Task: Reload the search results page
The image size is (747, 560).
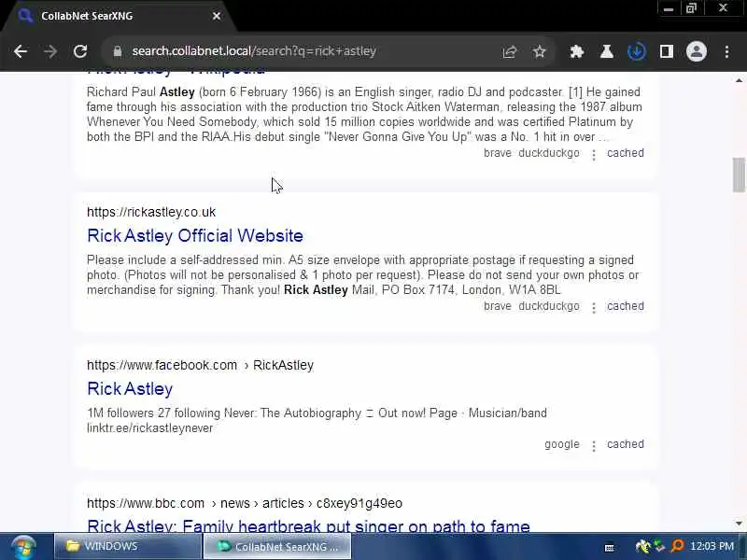Action: [80, 51]
